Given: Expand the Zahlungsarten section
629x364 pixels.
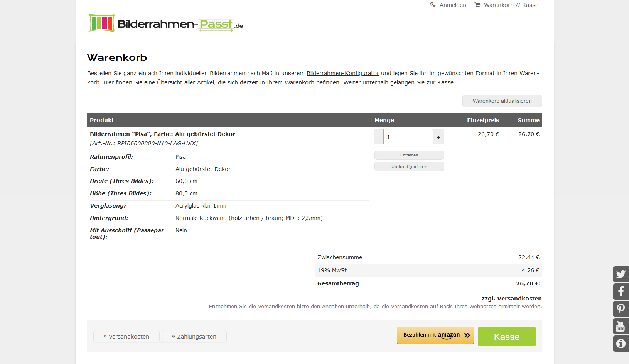Looking at the screenshot, I should pyautogui.click(x=194, y=336).
